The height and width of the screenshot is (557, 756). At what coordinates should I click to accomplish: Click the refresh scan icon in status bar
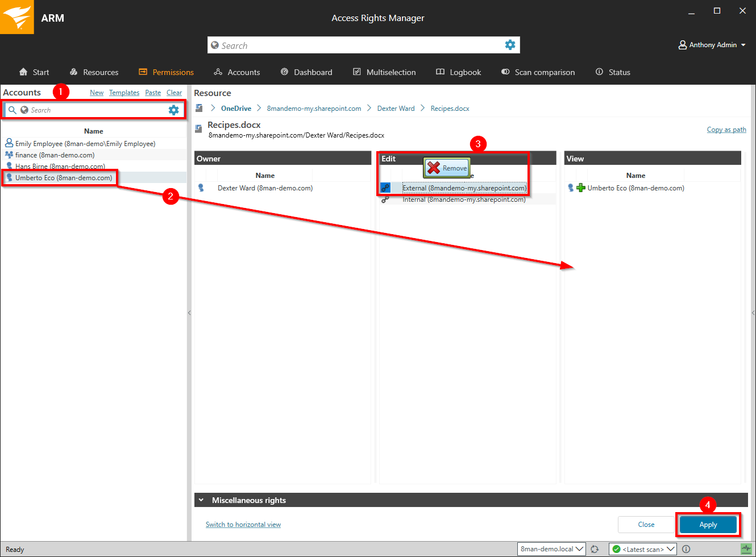click(x=595, y=549)
